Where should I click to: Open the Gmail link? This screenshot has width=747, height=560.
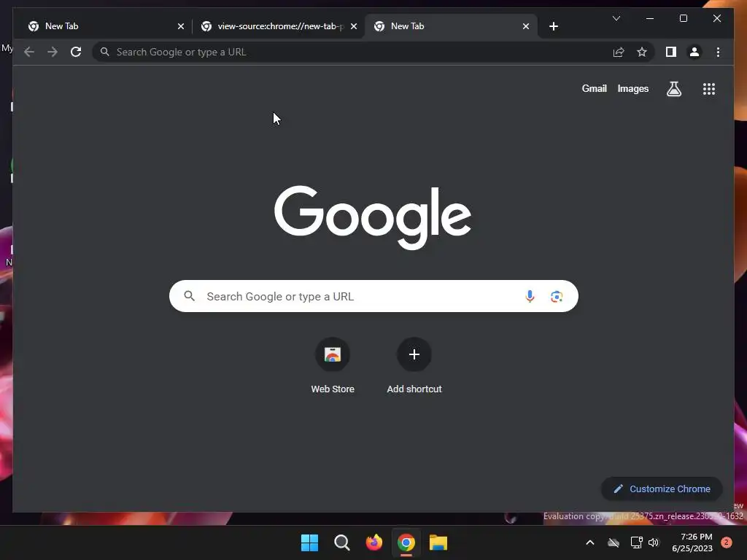pyautogui.click(x=594, y=88)
